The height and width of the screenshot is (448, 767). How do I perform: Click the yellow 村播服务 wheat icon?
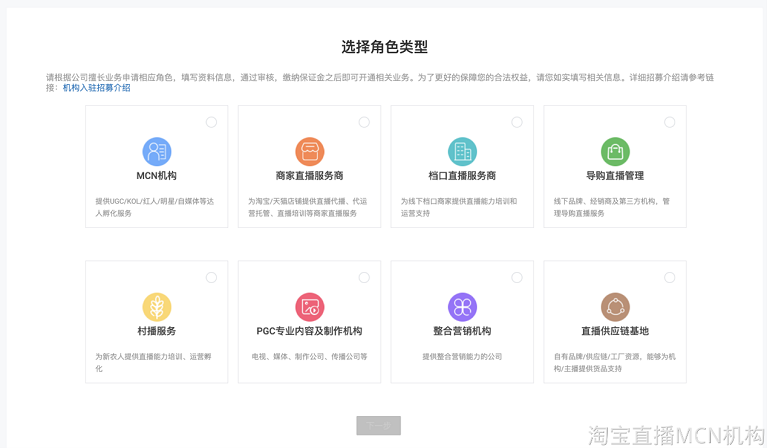[156, 307]
